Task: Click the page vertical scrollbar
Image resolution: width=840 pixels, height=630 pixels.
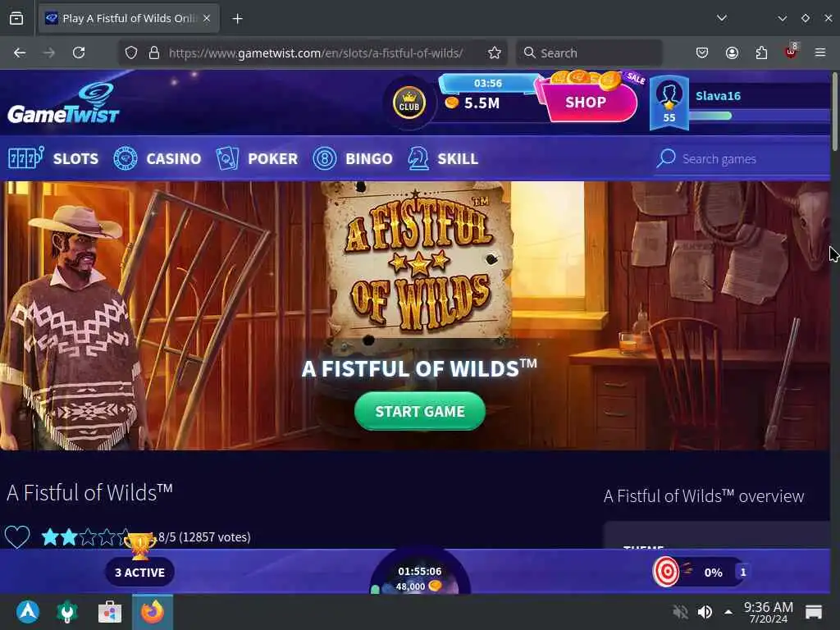Action: click(x=834, y=112)
